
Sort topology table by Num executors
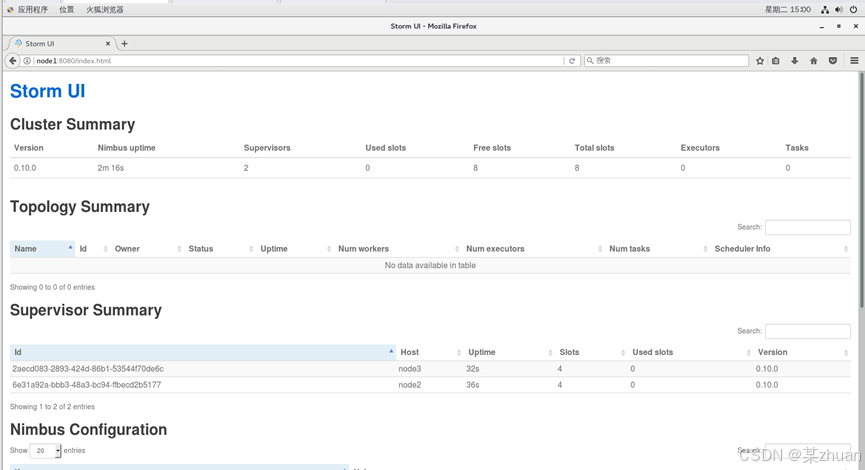533,249
